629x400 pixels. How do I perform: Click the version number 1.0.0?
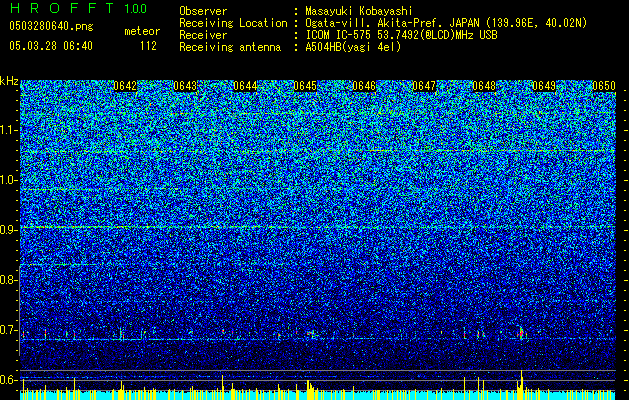135,9
